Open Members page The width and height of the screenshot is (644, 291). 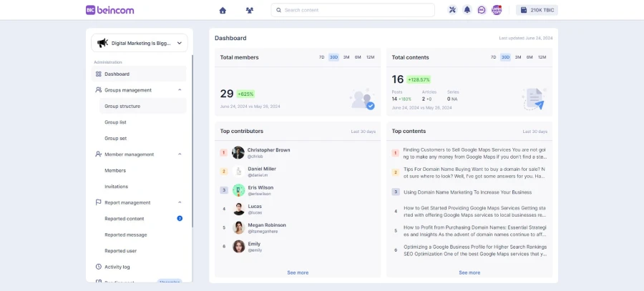[x=115, y=170]
